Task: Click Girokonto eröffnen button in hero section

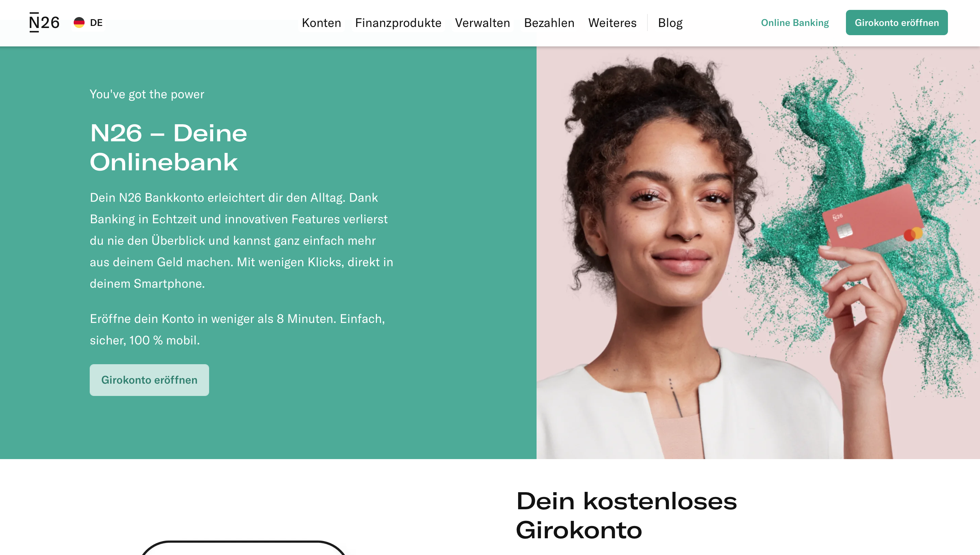Action: pyautogui.click(x=149, y=380)
